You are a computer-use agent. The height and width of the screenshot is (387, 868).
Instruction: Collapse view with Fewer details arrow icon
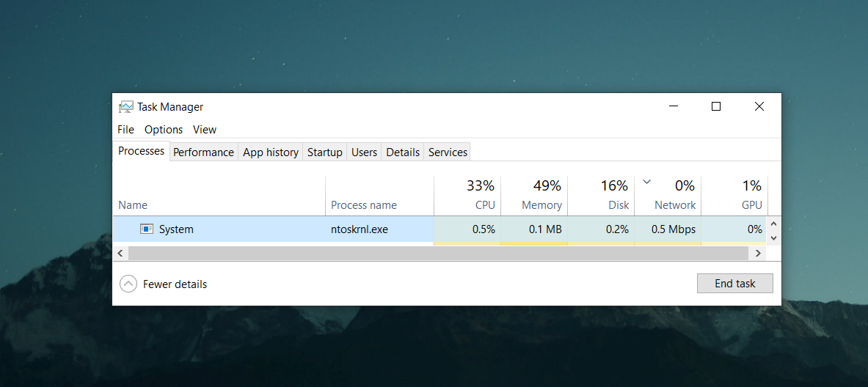coord(128,284)
